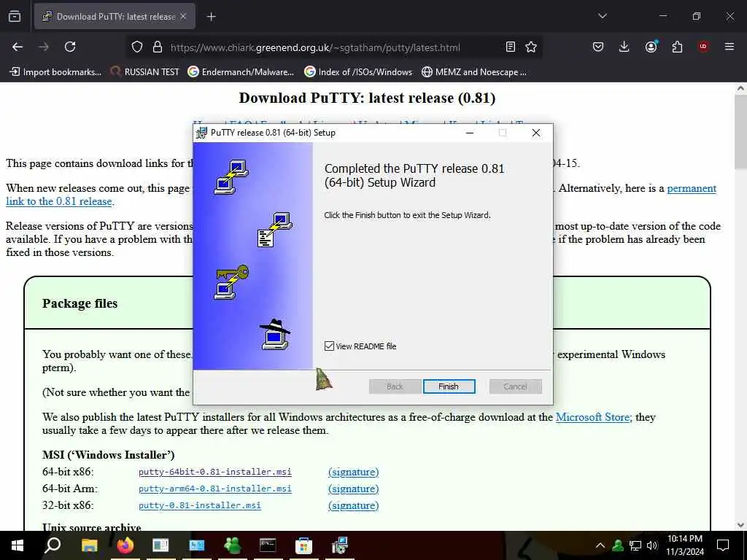Image resolution: width=747 pixels, height=560 pixels.
Task: Open File Explorer from the taskbar
Action: click(89, 545)
